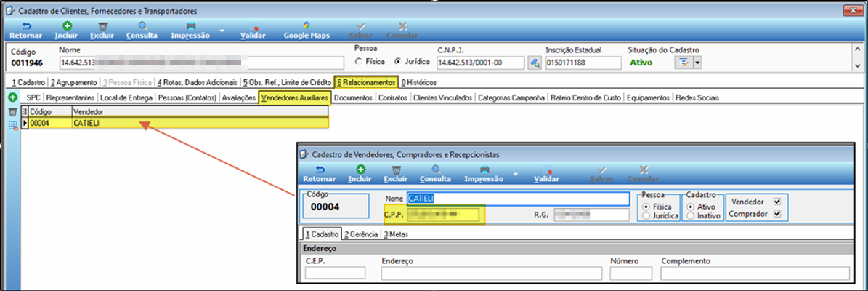Switch to the 1 Cadastro tab in Clientes window

tap(28, 83)
